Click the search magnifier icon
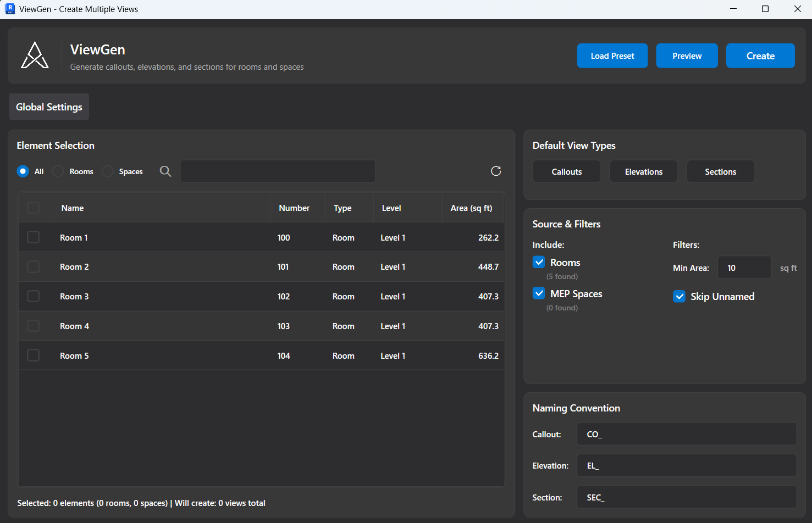 [x=165, y=171]
